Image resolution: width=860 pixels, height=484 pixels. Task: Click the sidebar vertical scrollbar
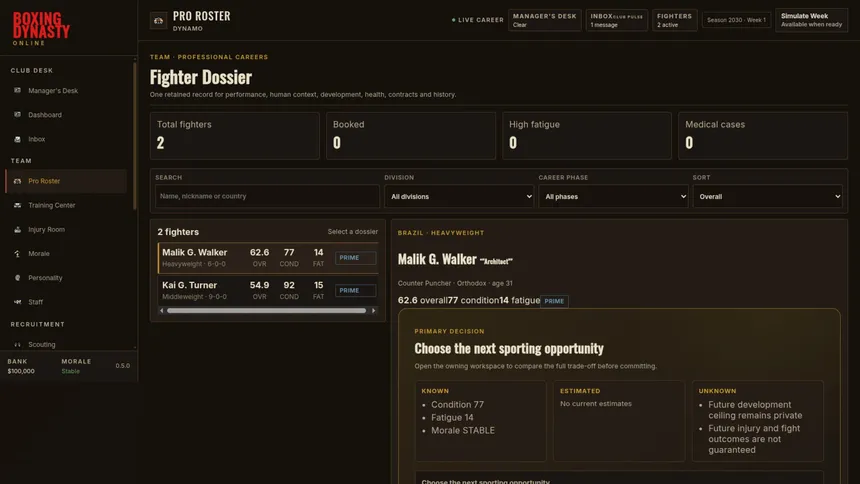coord(134,136)
